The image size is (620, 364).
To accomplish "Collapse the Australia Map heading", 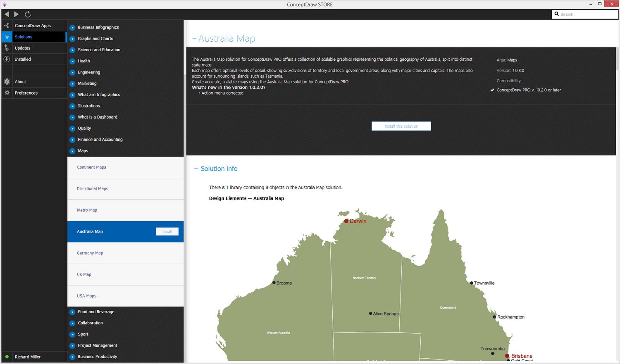I will click(x=194, y=39).
